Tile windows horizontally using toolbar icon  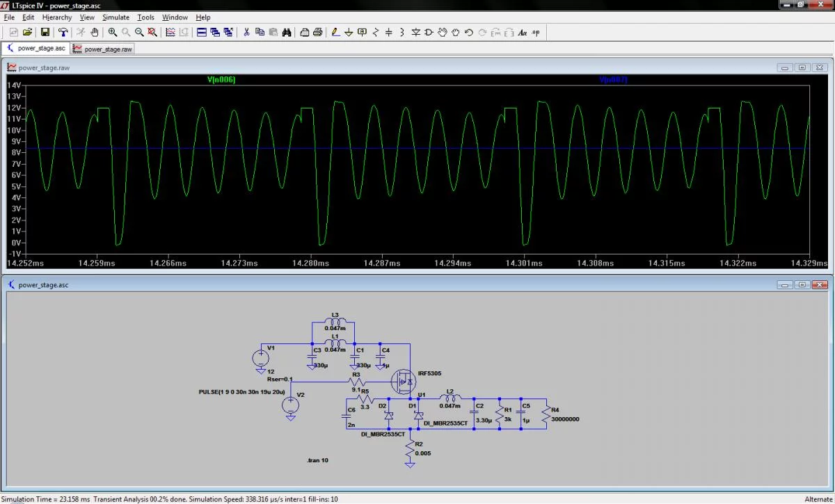[202, 32]
